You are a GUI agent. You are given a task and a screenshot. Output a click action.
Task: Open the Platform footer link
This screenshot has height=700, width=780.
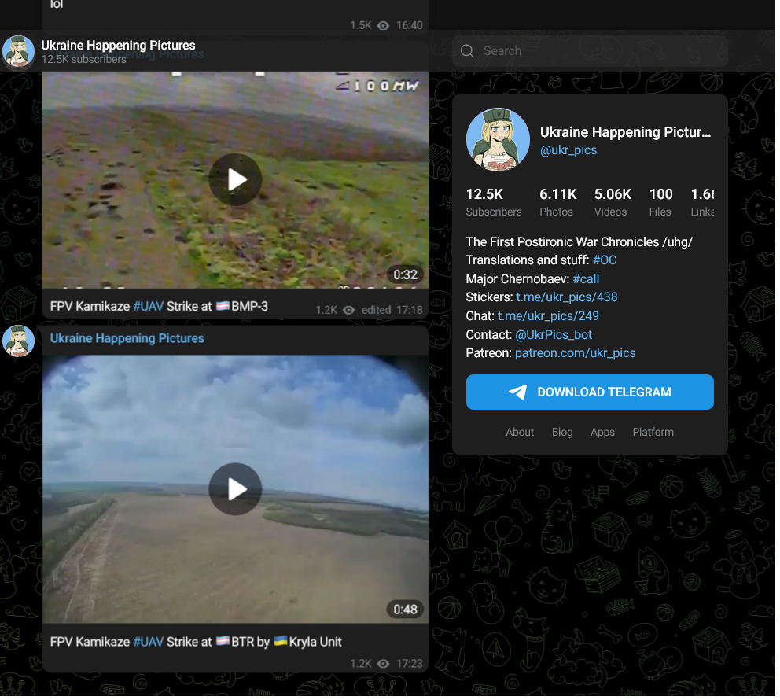pyautogui.click(x=653, y=432)
